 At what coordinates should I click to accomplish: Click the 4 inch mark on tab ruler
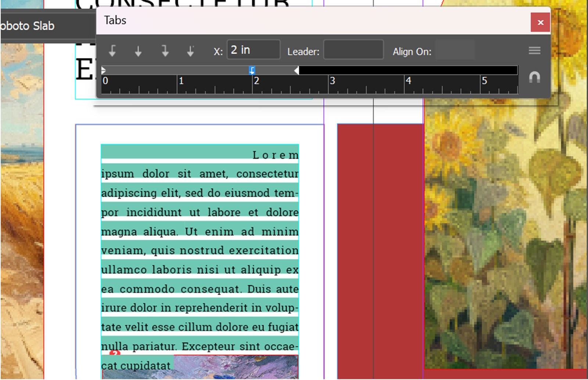(408, 81)
